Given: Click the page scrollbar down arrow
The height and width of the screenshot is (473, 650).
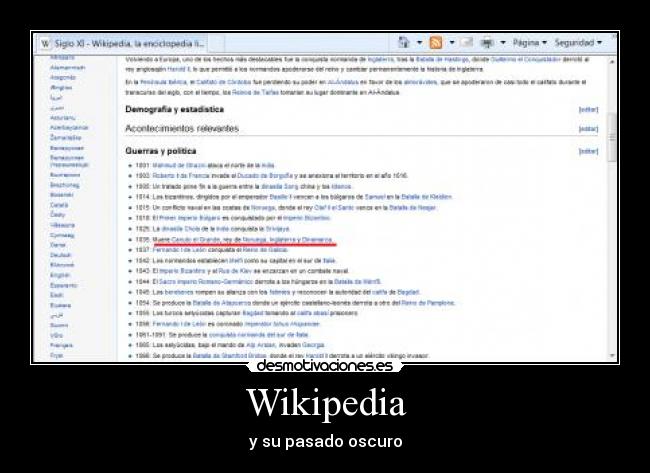Looking at the screenshot, I should pyautogui.click(x=612, y=355).
